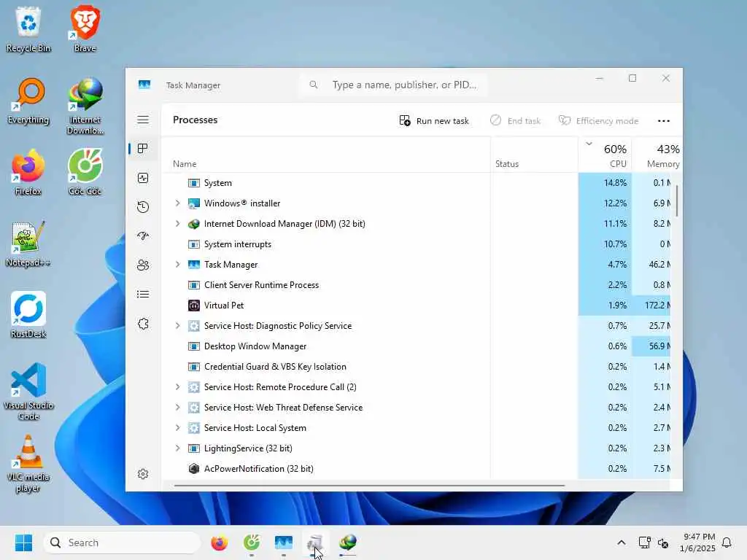Open the Users page in the sidebar
The image size is (747, 560).
[x=143, y=265]
